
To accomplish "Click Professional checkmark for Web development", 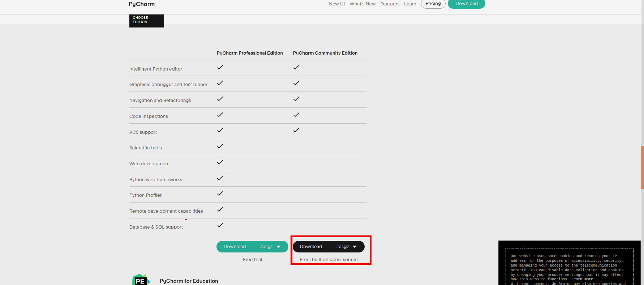I will tap(220, 162).
